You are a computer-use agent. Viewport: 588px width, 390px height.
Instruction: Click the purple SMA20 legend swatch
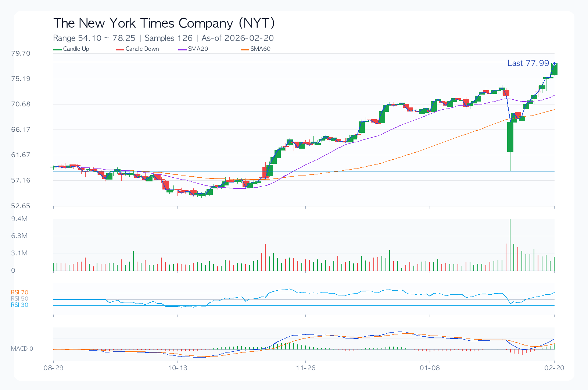183,49
